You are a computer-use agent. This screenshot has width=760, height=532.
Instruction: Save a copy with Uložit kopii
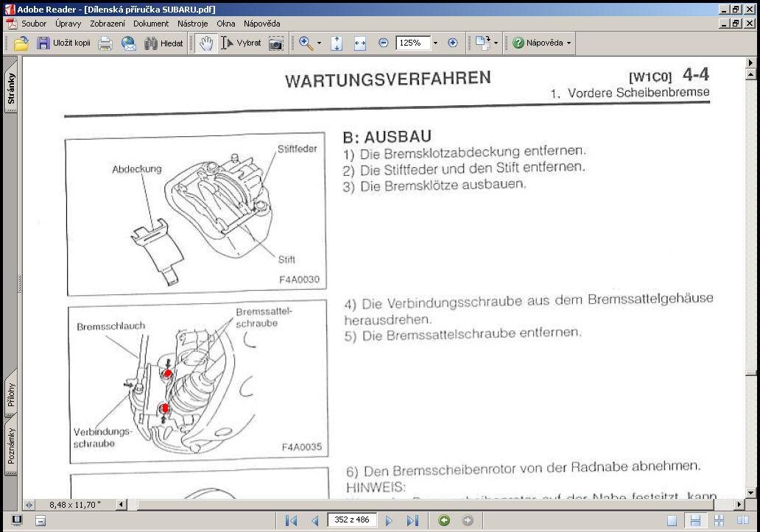pyautogui.click(x=63, y=43)
